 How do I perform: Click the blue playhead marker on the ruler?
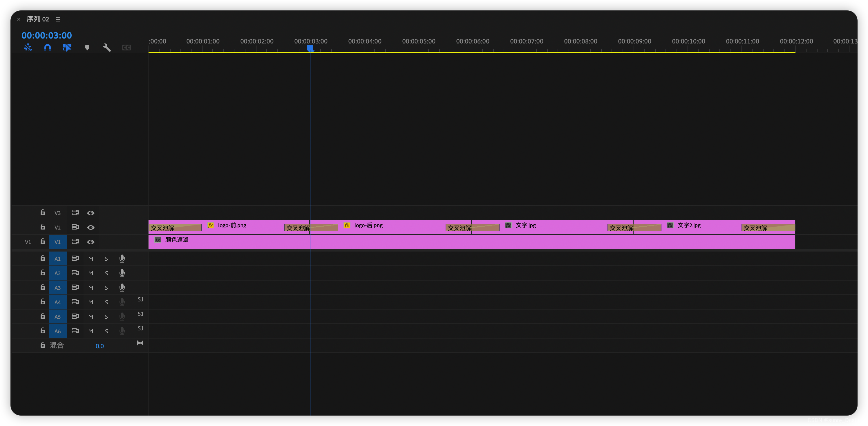tap(310, 49)
